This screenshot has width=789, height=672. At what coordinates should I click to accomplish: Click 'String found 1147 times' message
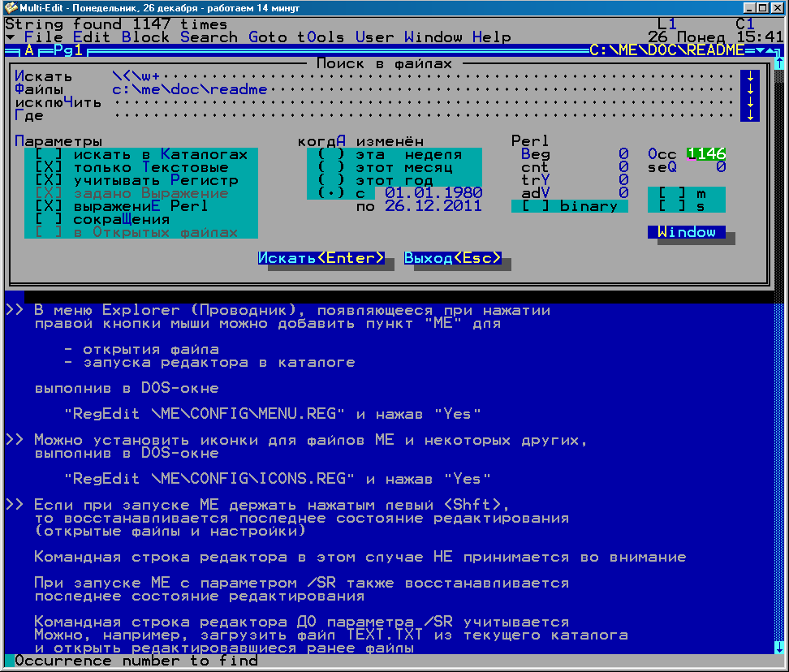pyautogui.click(x=116, y=24)
